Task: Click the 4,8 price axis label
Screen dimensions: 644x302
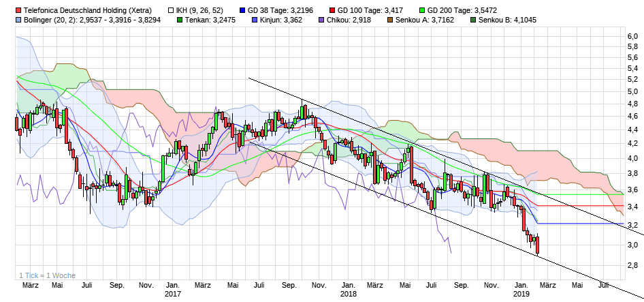Action: click(632, 104)
